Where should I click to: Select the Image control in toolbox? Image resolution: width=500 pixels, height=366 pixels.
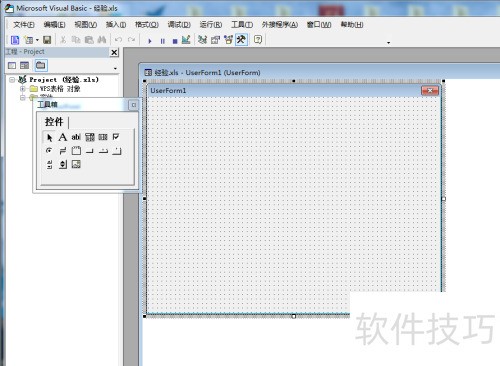point(76,164)
